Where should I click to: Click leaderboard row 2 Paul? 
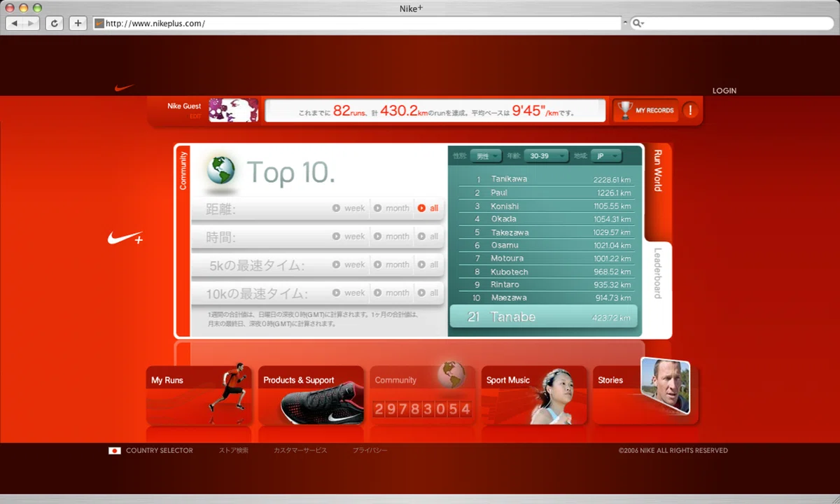point(547,192)
